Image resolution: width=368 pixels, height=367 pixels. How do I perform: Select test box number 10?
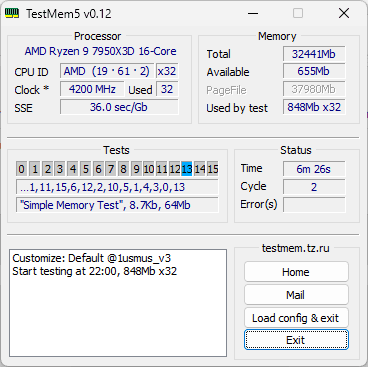pyautogui.click(x=149, y=169)
